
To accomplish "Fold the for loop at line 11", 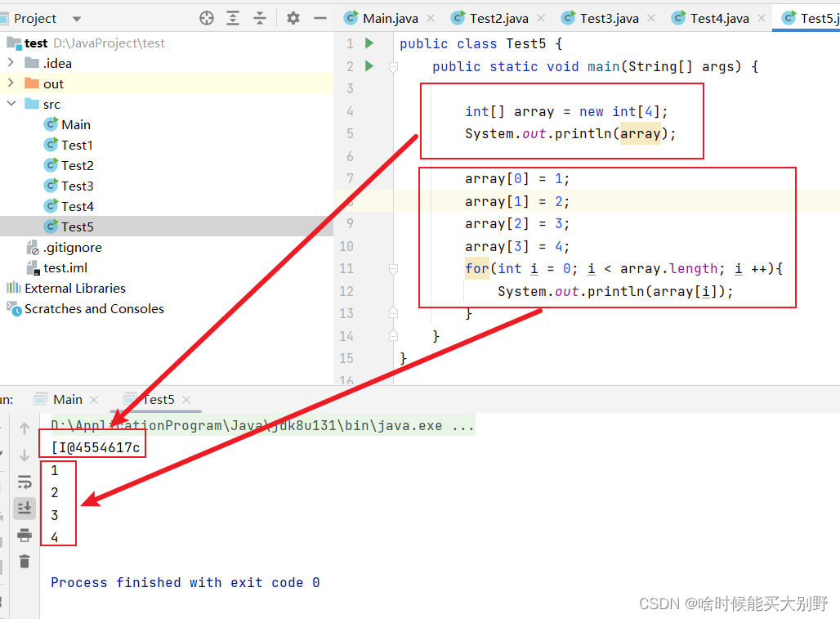I will click(x=393, y=269).
